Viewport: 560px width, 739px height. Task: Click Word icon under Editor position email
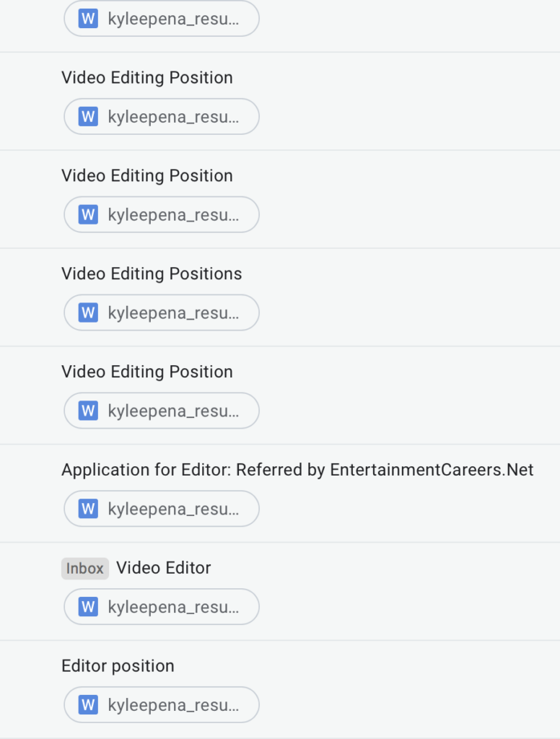point(88,704)
